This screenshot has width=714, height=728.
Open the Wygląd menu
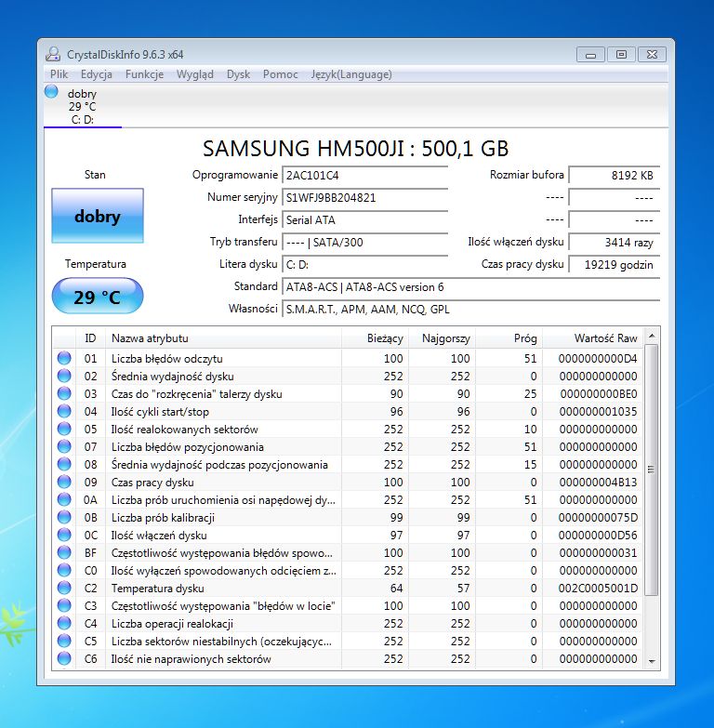pyautogui.click(x=195, y=74)
